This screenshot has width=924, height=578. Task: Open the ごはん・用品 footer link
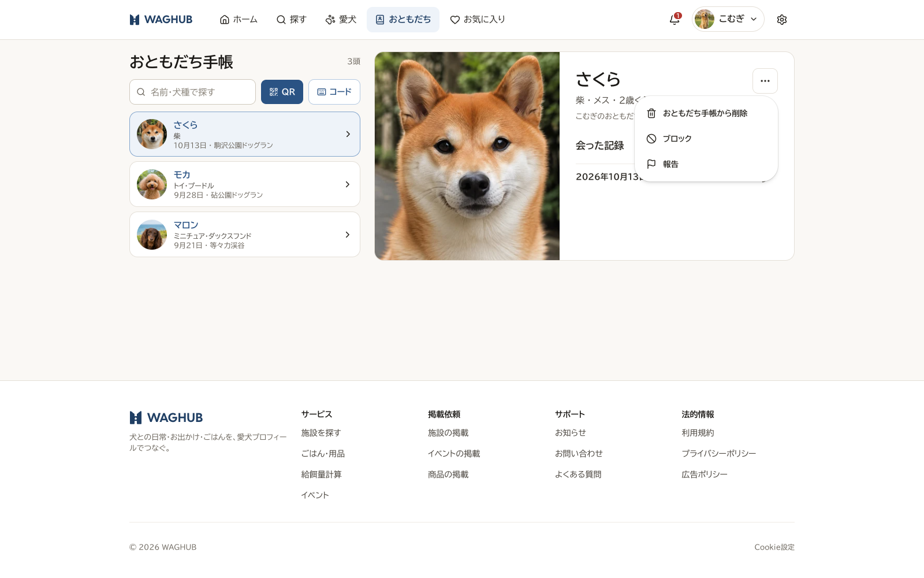point(323,454)
